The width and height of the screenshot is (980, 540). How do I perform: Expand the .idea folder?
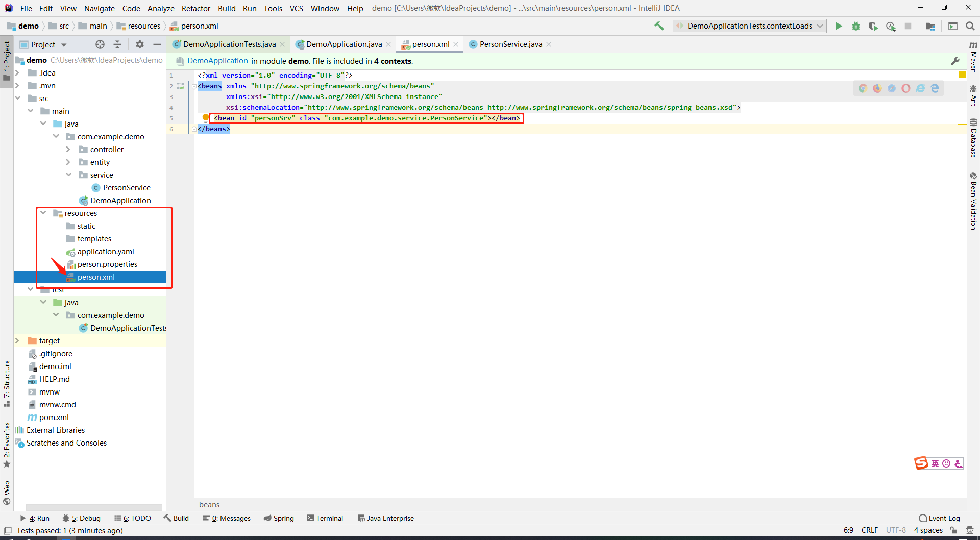click(18, 73)
